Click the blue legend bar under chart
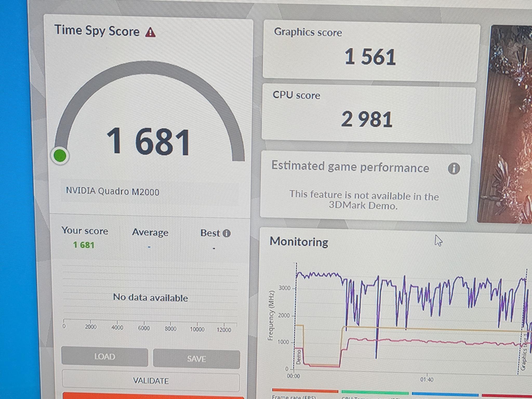This screenshot has height=399, width=532. [445, 394]
